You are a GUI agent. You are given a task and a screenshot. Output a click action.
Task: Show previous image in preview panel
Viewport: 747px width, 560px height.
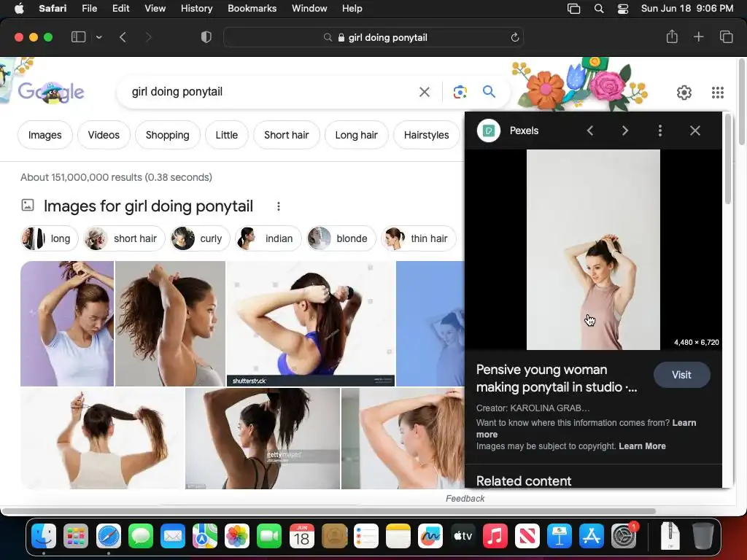tap(589, 131)
